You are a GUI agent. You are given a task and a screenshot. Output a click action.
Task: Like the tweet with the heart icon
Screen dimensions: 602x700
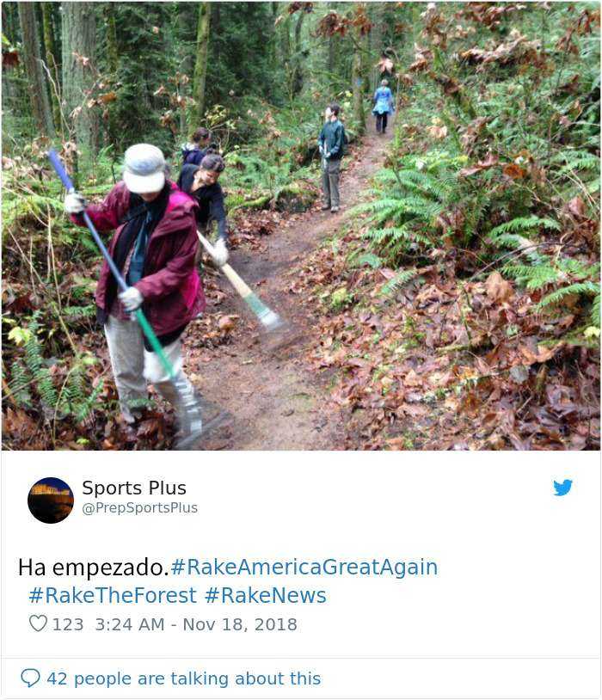point(38,623)
